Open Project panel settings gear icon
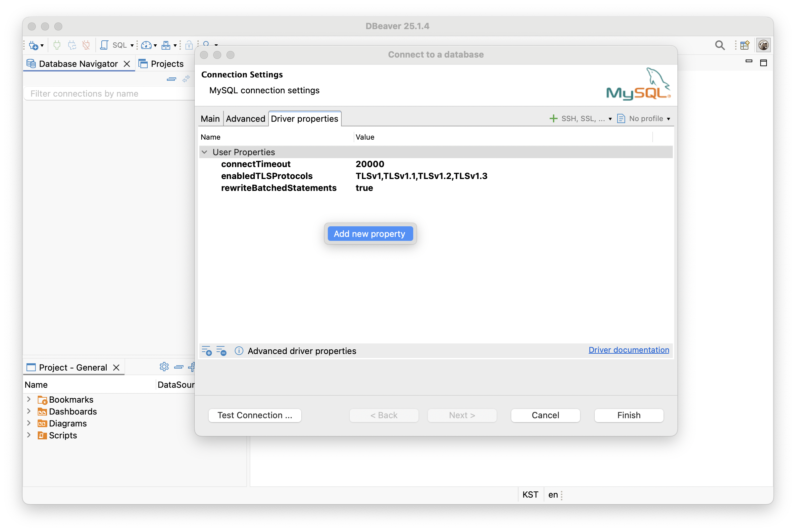Viewport: 796px width, 532px height. click(x=164, y=367)
